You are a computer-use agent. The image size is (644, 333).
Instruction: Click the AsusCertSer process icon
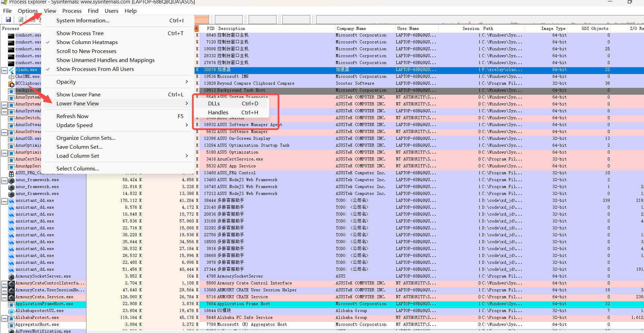tap(11, 159)
